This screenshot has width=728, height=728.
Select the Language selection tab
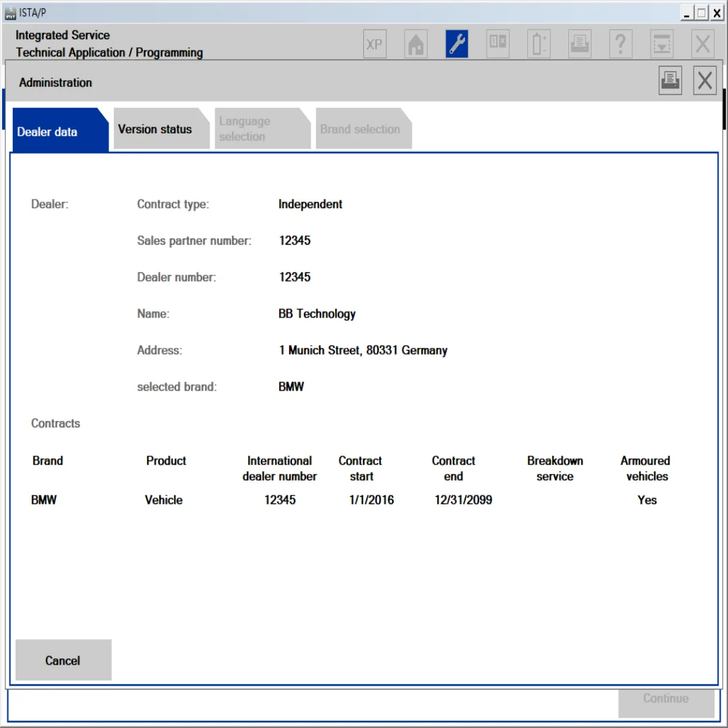(x=262, y=129)
